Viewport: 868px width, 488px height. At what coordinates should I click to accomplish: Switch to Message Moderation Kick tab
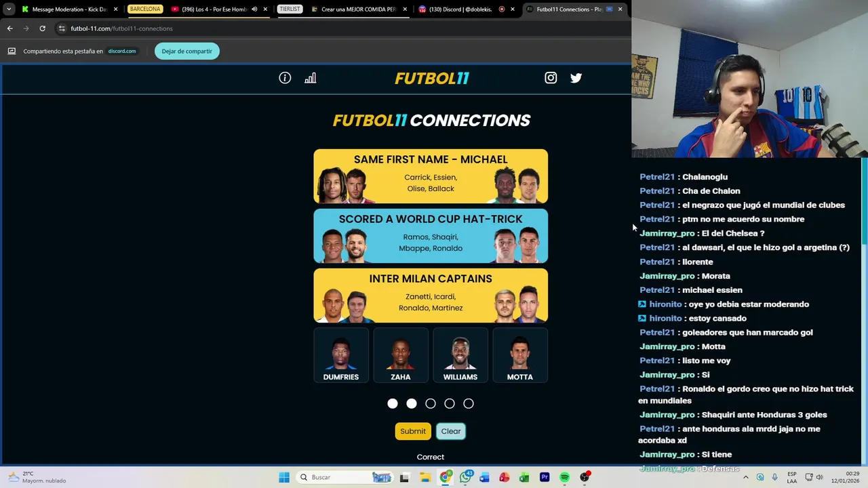[x=68, y=9]
